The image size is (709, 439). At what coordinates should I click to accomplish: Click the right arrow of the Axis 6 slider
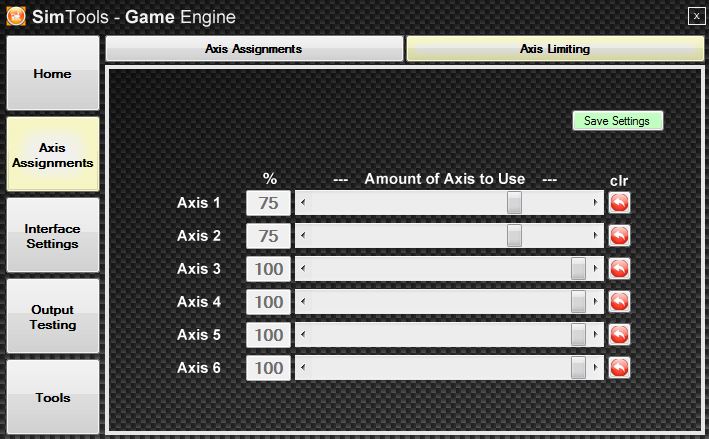tap(596, 368)
